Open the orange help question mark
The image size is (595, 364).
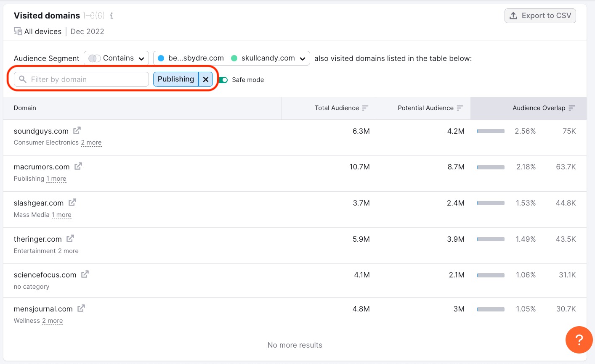tap(579, 340)
